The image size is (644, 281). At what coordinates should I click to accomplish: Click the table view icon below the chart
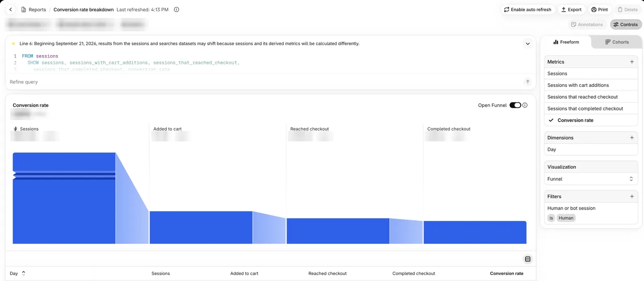[528, 259]
